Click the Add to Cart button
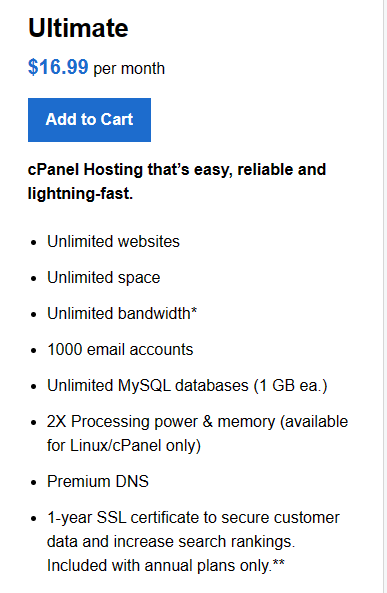This screenshot has width=387, height=593. click(x=89, y=120)
